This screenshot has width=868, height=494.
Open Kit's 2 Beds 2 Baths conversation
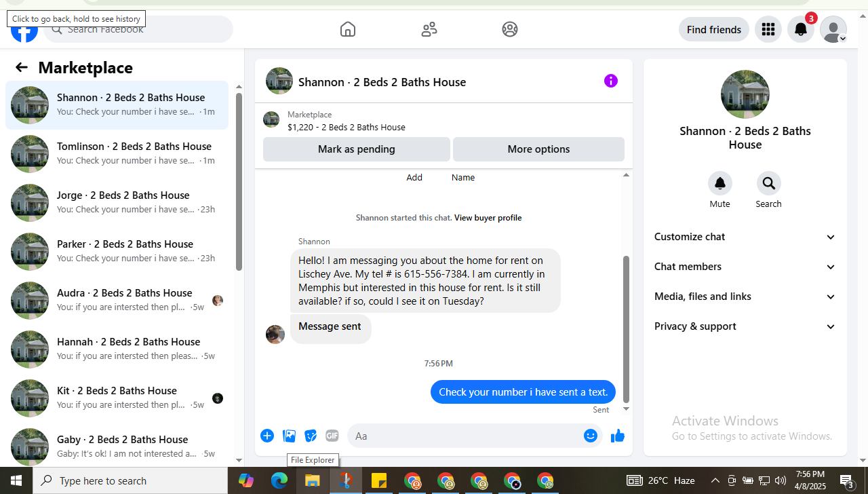point(117,398)
